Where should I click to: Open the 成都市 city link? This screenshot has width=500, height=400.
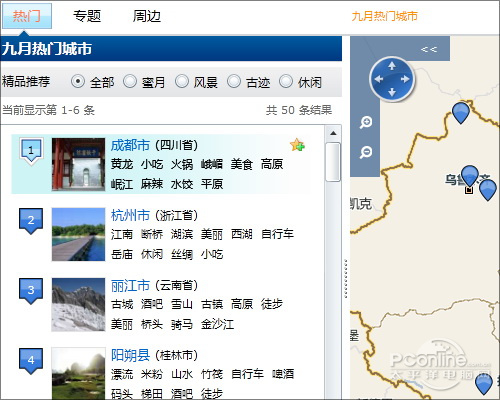pyautogui.click(x=130, y=145)
